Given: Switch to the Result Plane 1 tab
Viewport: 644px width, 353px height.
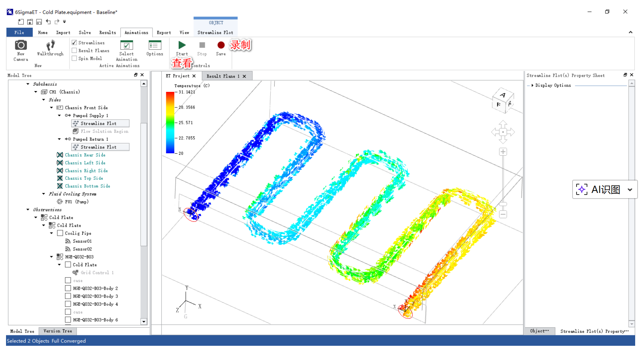Looking at the screenshot, I should point(223,76).
